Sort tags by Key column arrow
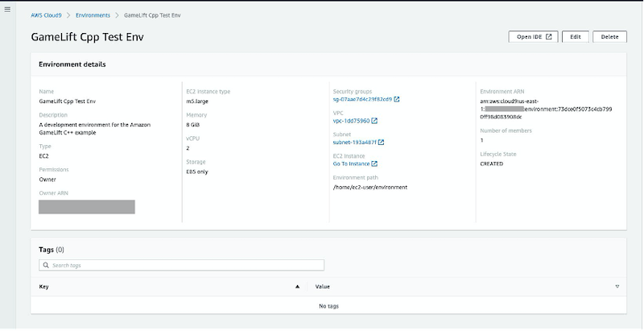Viewport: 644px width, 331px height. [x=297, y=287]
